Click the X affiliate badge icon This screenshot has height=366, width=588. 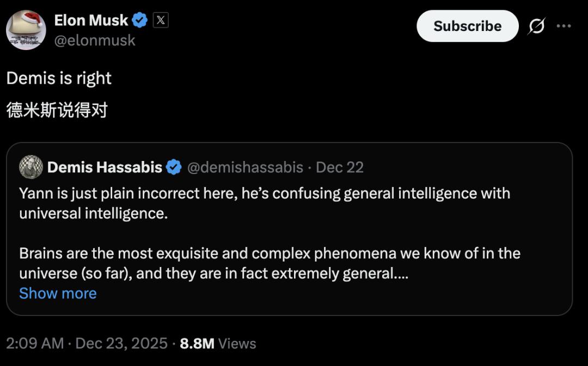pyautogui.click(x=160, y=21)
